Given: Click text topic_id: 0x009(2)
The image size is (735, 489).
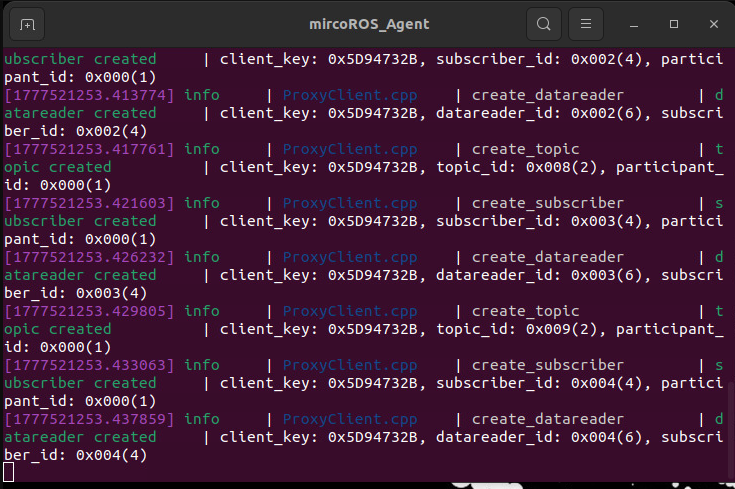Looking at the screenshot, I should [517, 329].
